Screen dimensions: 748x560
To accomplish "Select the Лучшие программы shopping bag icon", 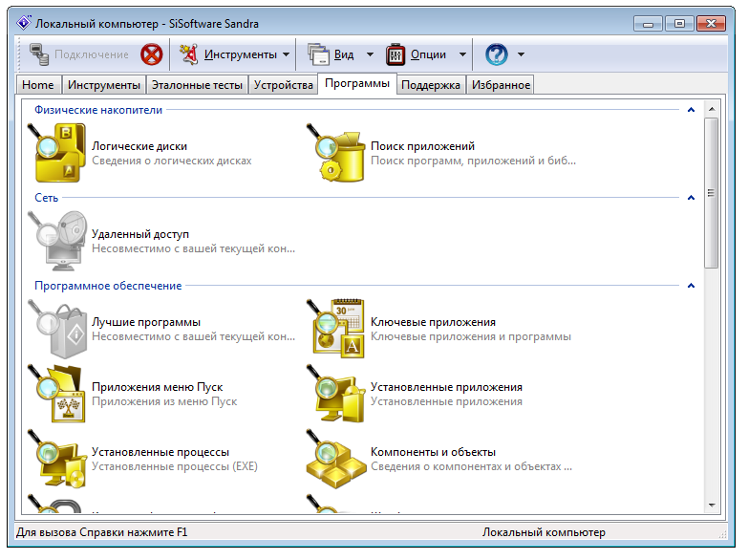I will (x=56, y=329).
